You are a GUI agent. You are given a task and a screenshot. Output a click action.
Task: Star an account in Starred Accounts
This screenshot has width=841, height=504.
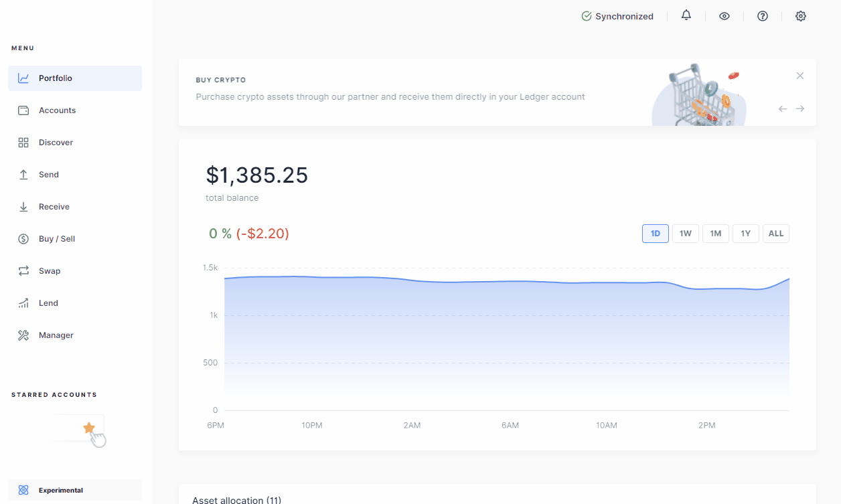[88, 427]
